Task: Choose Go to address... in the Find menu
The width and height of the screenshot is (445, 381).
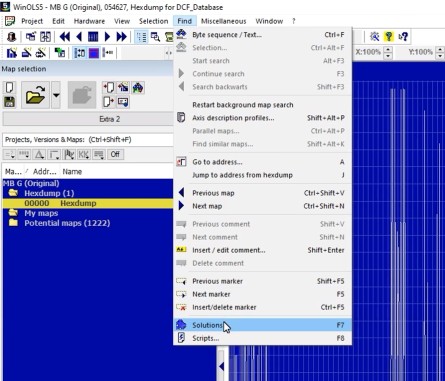Action: click(x=262, y=162)
